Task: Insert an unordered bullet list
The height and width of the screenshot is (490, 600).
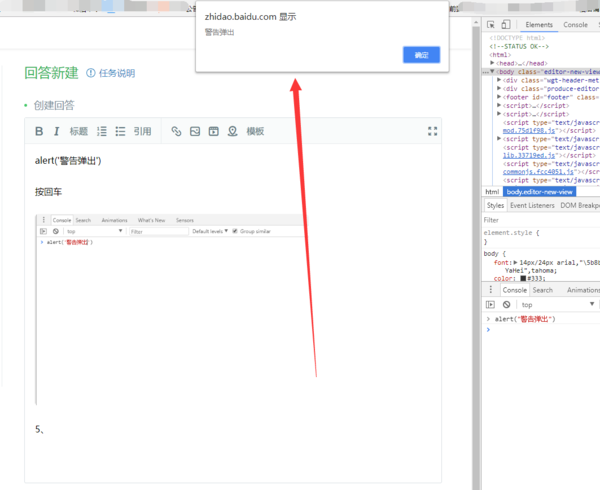Action: click(120, 131)
